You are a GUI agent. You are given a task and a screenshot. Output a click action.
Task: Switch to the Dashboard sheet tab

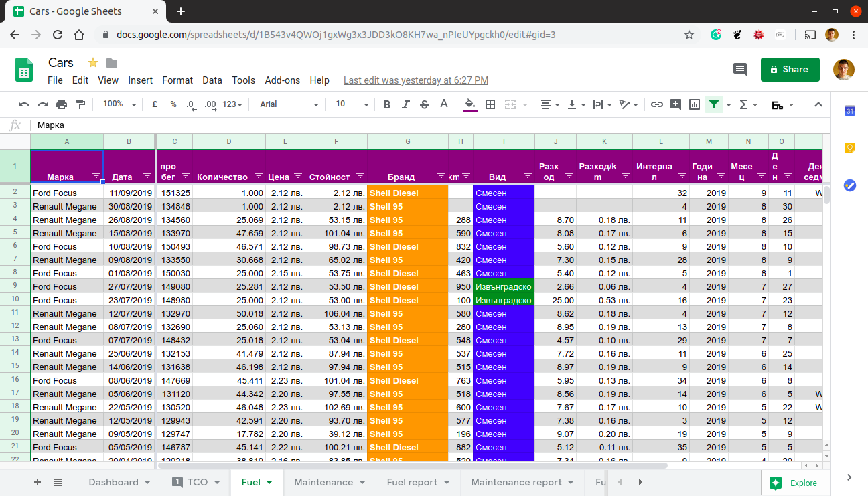(x=118, y=482)
